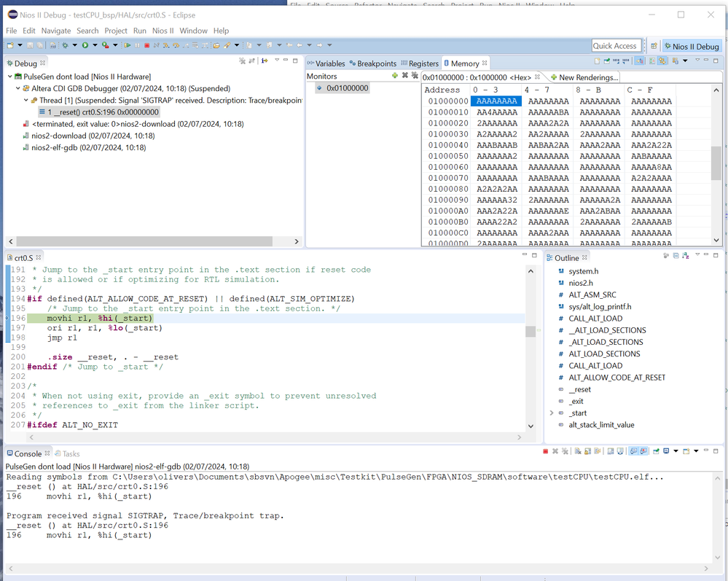Open the New Renderings tab

point(584,77)
